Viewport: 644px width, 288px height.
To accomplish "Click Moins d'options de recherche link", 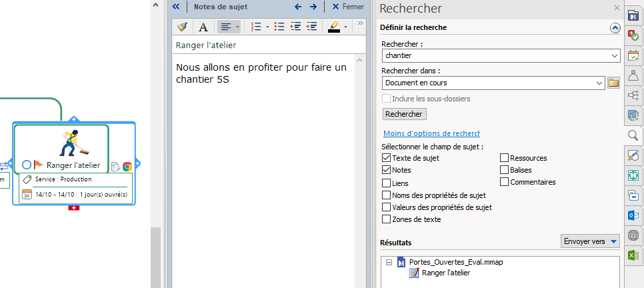I will click(431, 133).
